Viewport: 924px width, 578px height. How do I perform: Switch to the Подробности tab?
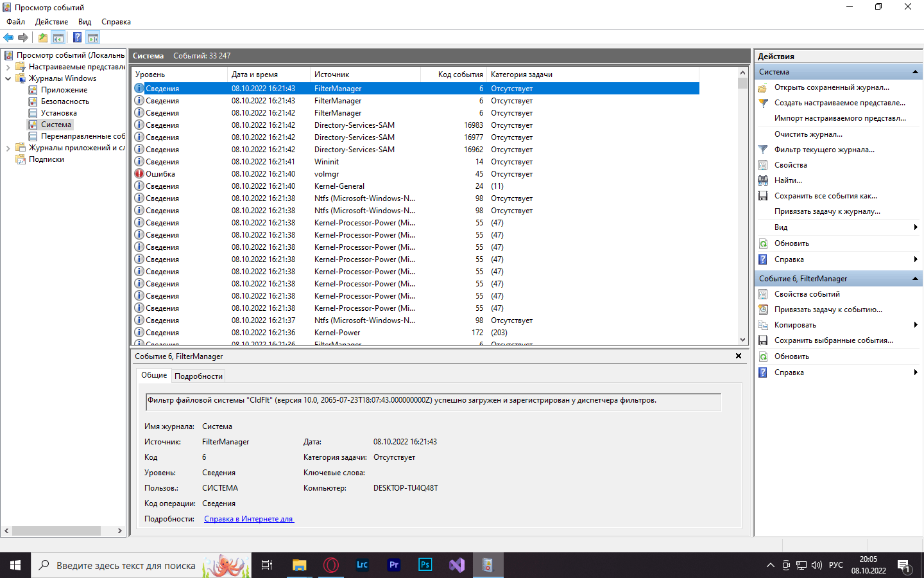(198, 376)
